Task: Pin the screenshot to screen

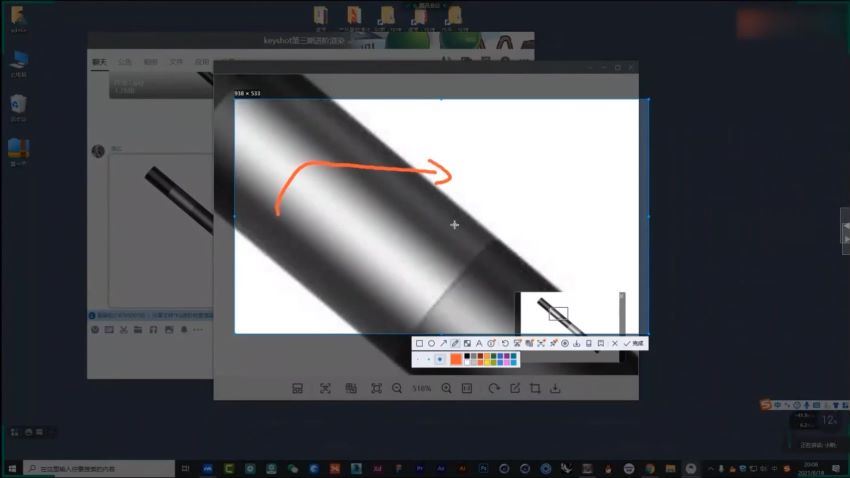Action: 553,343
